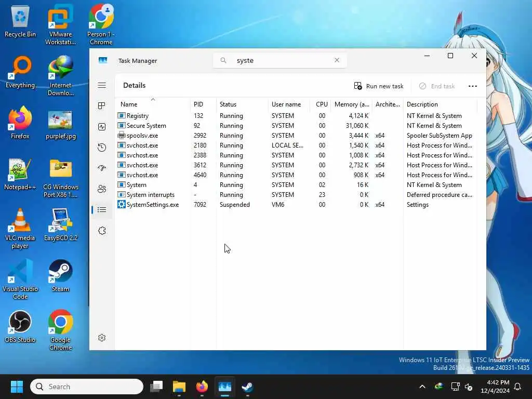This screenshot has height=399, width=532.
Task: Click the Spooler SubSystem App description
Action: pyautogui.click(x=440, y=136)
